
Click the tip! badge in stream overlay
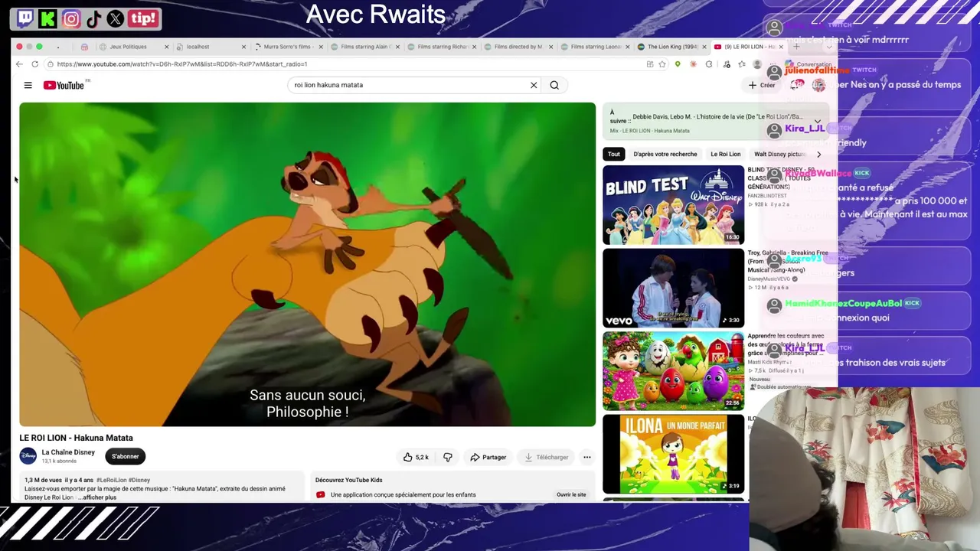click(143, 18)
